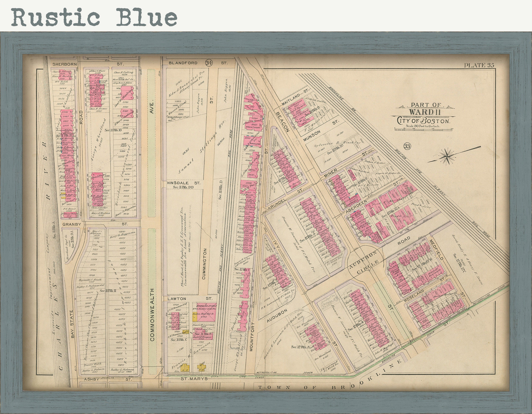Click the circled plate number 33

[407, 146]
